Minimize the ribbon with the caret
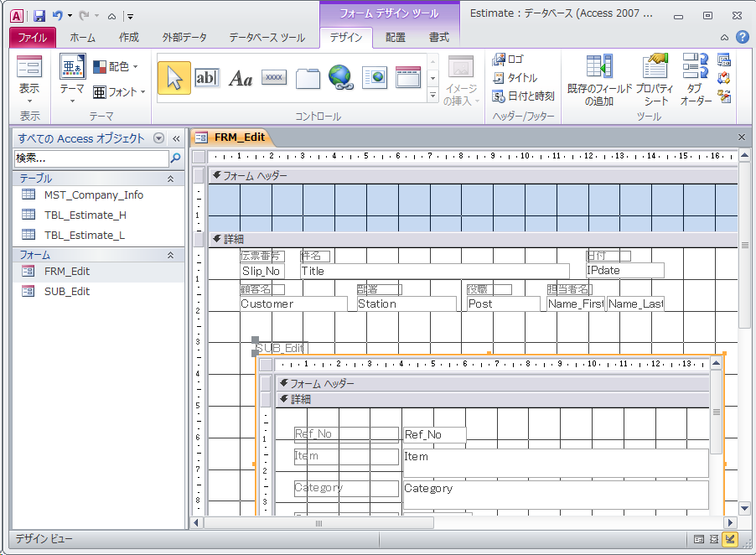Viewport: 756px width, 555px height. click(724, 37)
